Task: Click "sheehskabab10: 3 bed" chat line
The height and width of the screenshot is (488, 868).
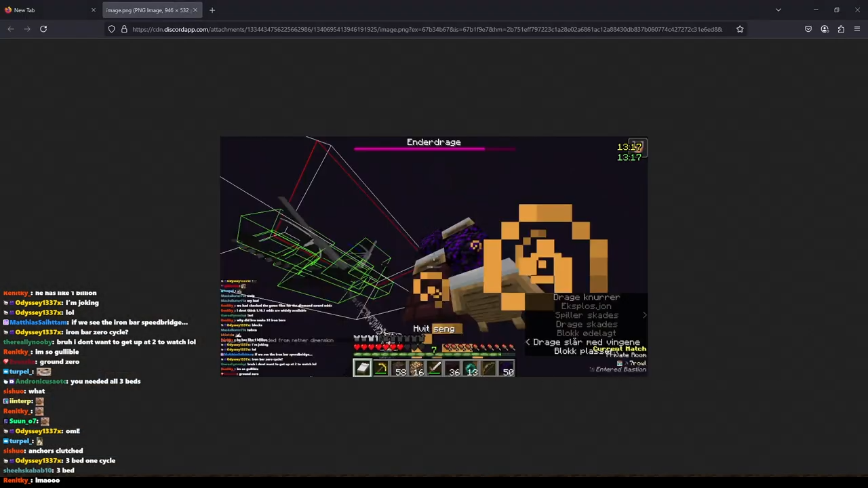Action: point(39,470)
